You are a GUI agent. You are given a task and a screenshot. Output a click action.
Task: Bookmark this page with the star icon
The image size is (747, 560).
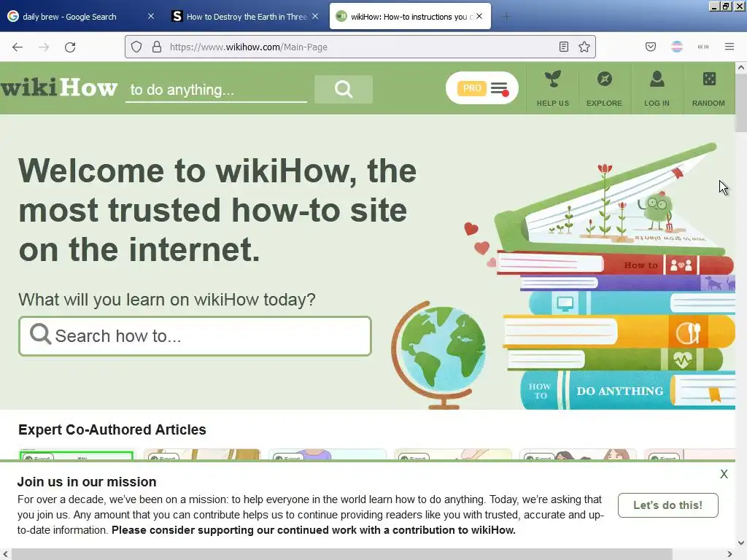(x=584, y=47)
